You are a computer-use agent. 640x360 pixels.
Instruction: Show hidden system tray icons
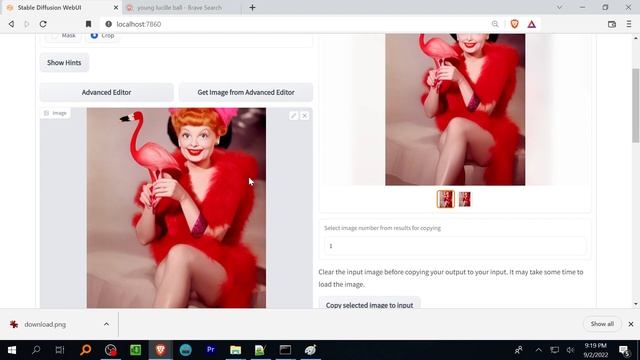[538, 350]
